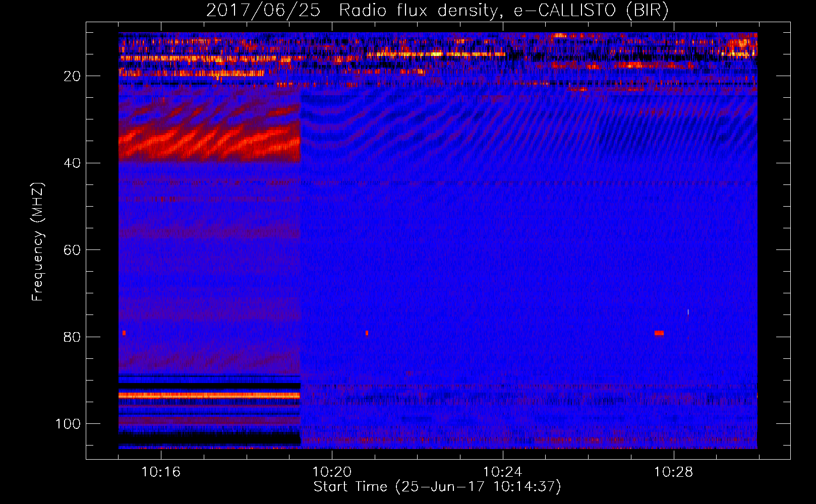Click the "Frequency (MHZ)" axis label
This screenshot has height=504, width=816.
coord(38,242)
